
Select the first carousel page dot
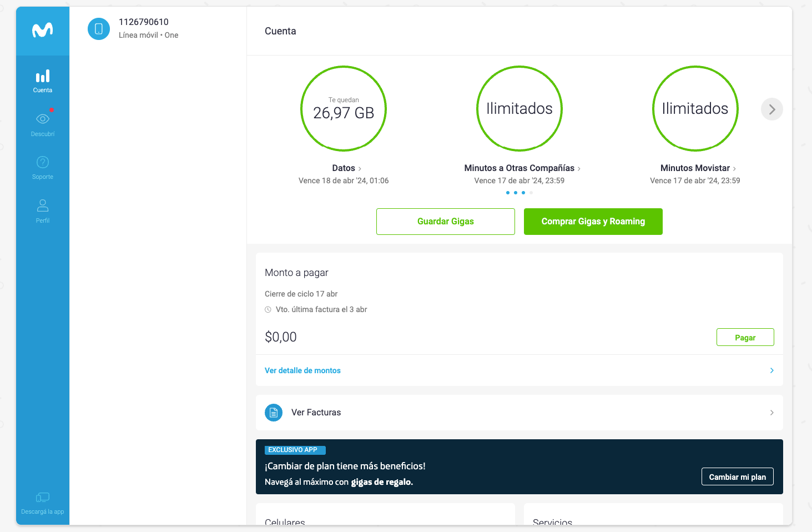pos(508,193)
